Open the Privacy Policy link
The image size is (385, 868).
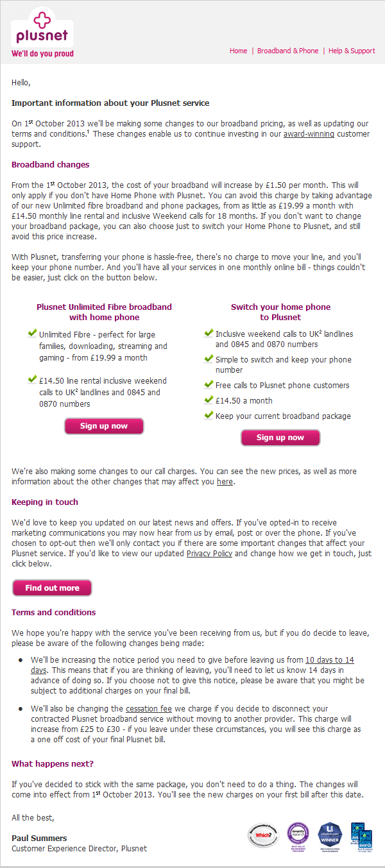pyautogui.click(x=209, y=554)
